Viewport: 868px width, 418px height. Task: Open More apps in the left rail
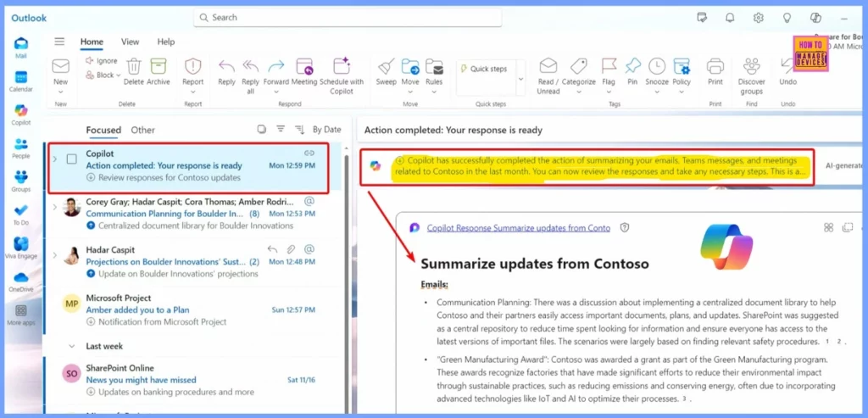21,315
